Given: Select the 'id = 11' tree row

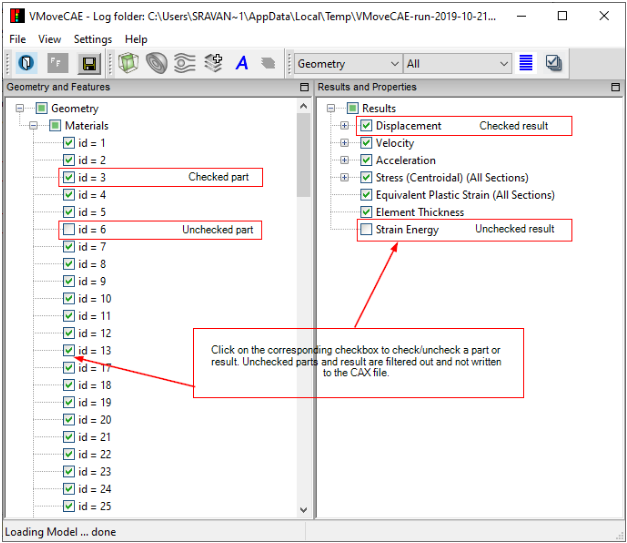Looking at the screenshot, I should 94,316.
